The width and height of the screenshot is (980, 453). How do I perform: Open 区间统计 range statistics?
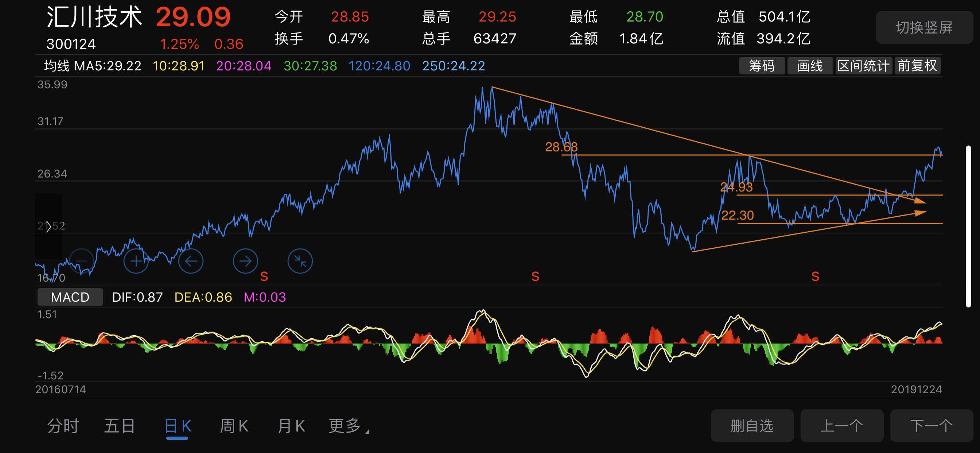864,66
